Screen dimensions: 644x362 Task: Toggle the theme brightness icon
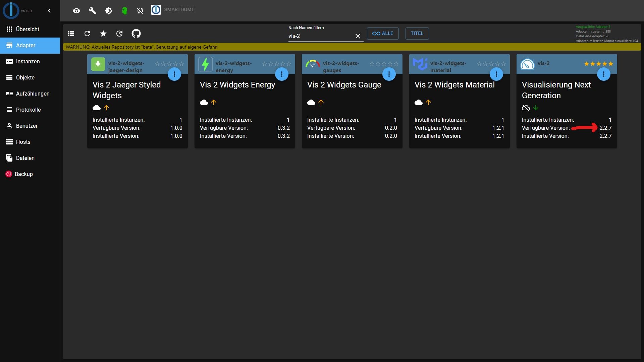[108, 11]
